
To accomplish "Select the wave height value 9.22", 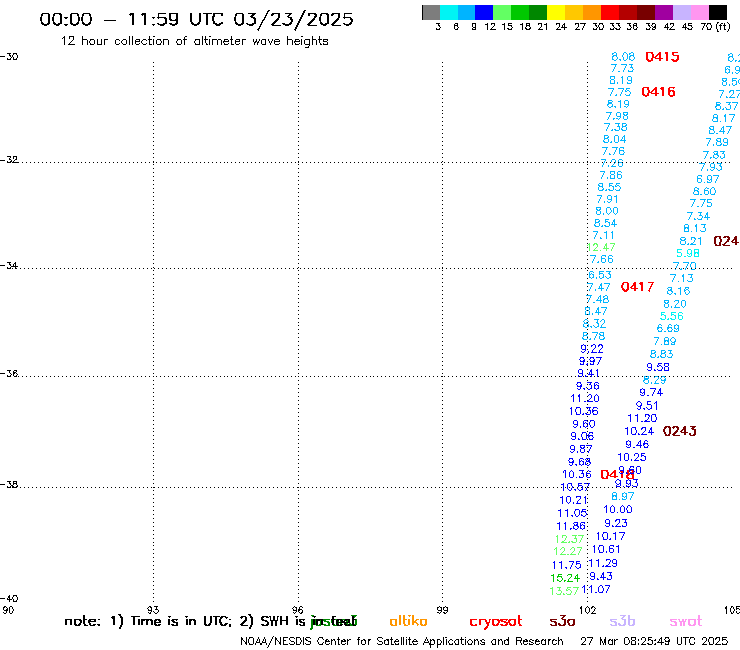I will tap(592, 348).
